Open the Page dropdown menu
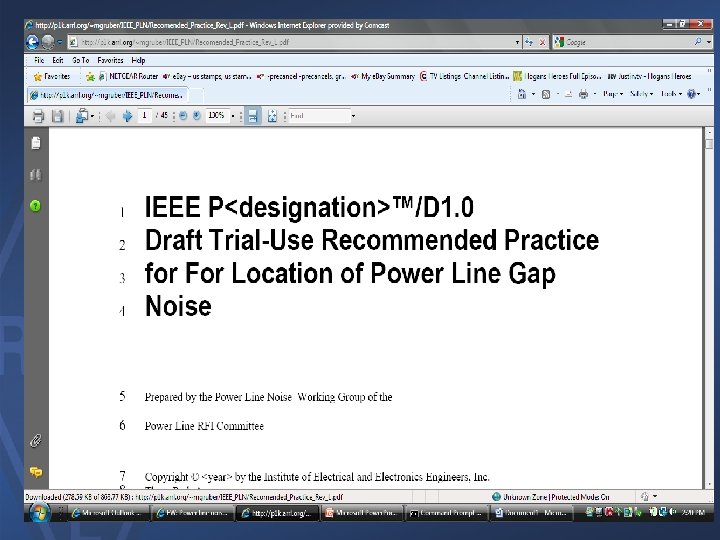 (x=613, y=94)
